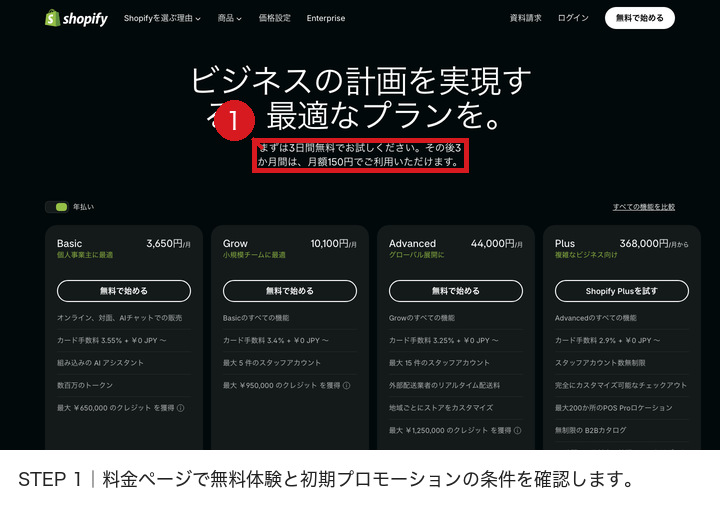
Task: Click 無制限の B2Bカタログ feature
Action: (x=591, y=430)
